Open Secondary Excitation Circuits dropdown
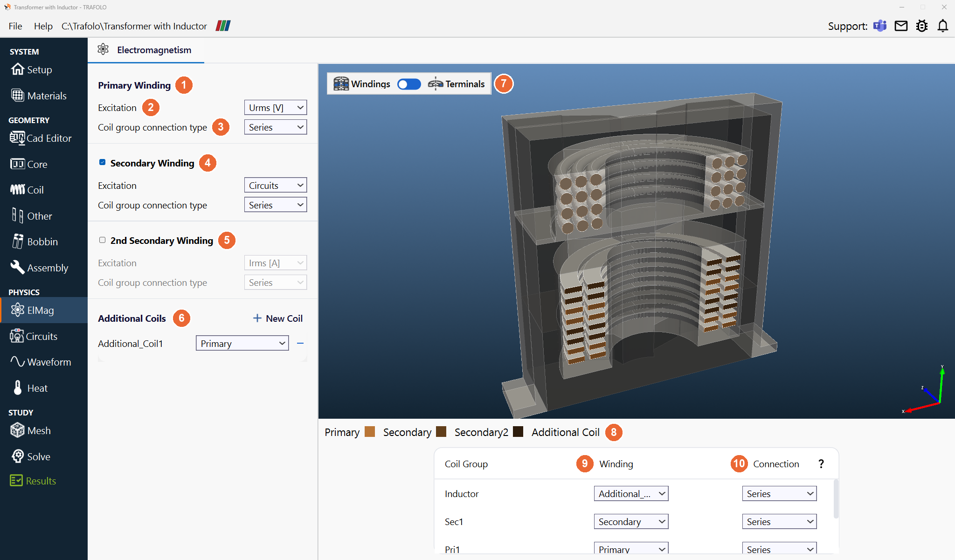Image resolution: width=955 pixels, height=560 pixels. [x=276, y=186]
